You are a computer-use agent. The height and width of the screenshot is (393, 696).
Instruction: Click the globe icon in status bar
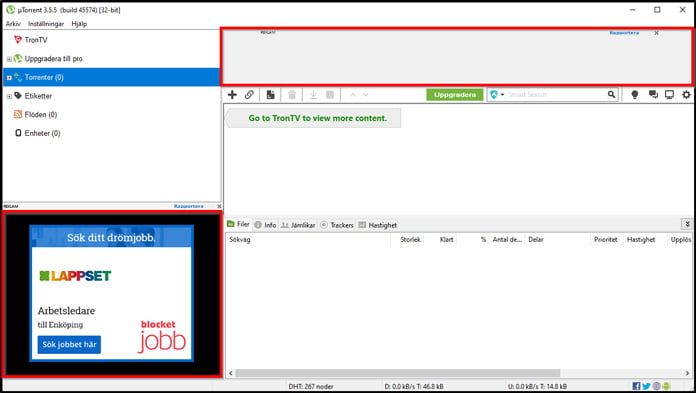656,386
